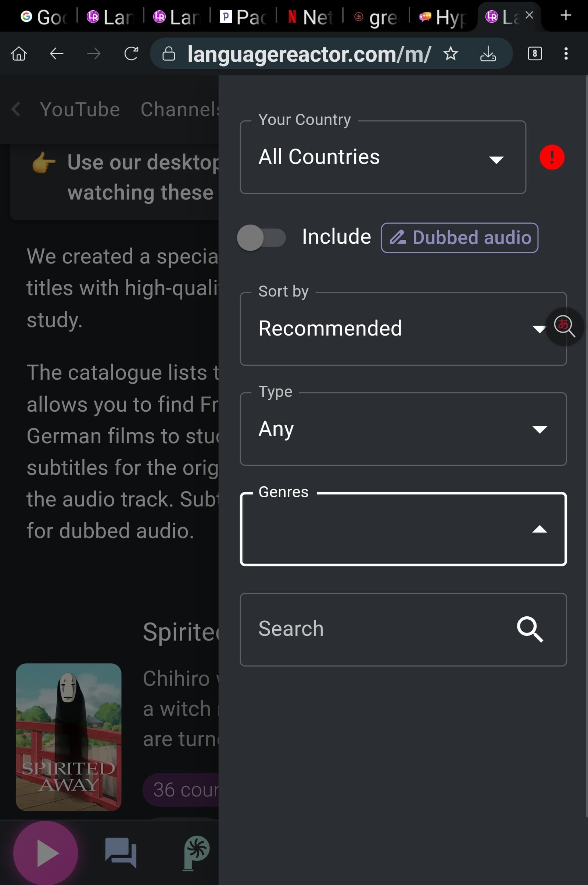Click the red exclamation warning icon
Image resolution: width=588 pixels, height=885 pixels.
coord(552,157)
